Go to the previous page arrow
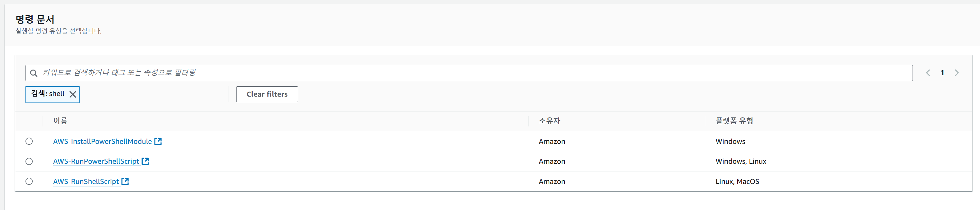Image resolution: width=980 pixels, height=210 pixels. (x=928, y=73)
